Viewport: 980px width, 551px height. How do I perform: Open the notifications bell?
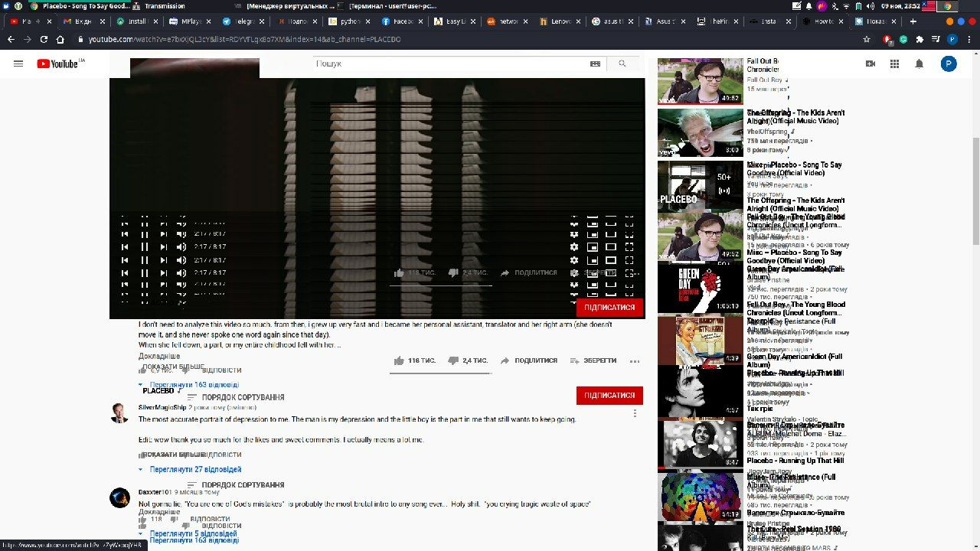(920, 64)
